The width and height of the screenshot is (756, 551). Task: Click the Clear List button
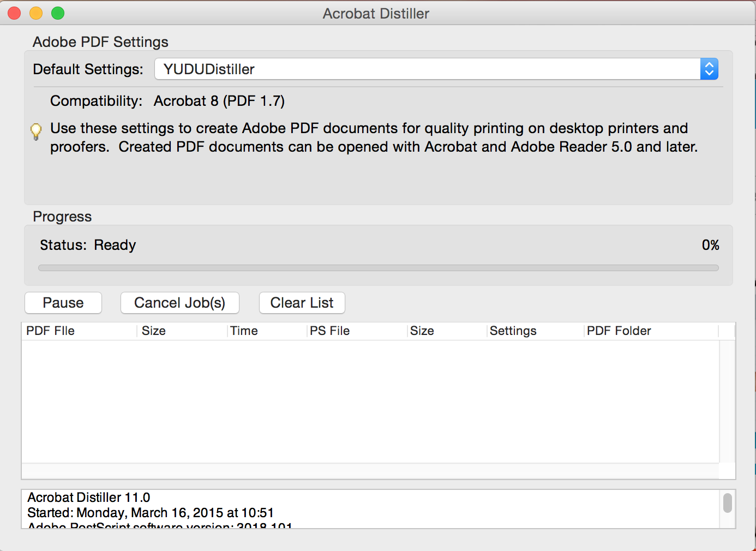point(302,303)
